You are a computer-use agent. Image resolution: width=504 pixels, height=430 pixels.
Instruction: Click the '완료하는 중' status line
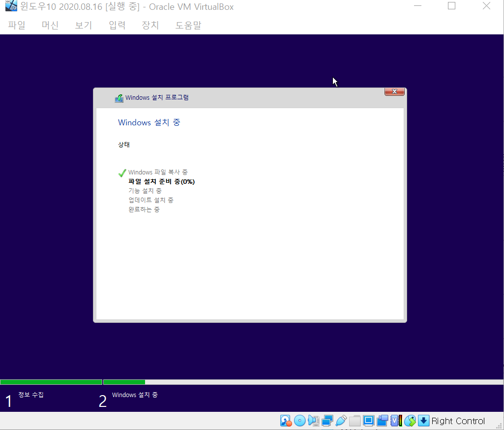click(144, 209)
